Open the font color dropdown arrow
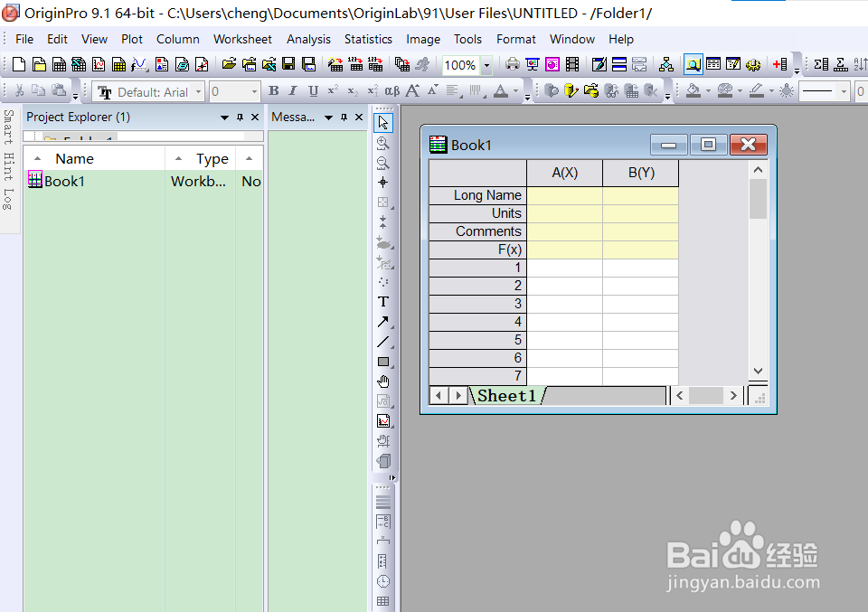868x612 pixels. 515,91
